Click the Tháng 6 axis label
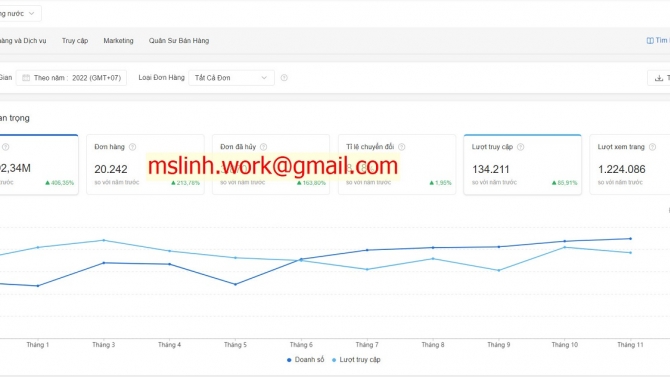This screenshot has height=377, width=670. [x=301, y=345]
